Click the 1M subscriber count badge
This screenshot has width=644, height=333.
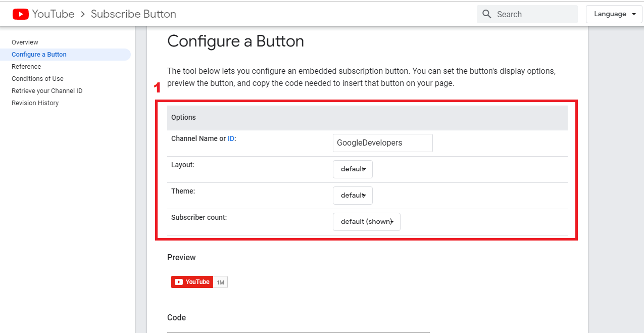(x=221, y=282)
